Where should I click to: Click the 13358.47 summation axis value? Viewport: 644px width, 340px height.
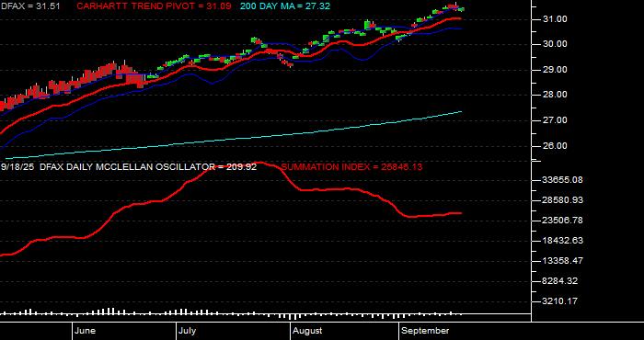coord(563,261)
